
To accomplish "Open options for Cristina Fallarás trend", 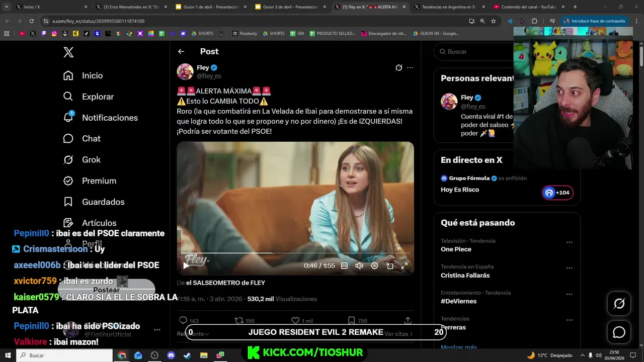I will tap(569, 268).
